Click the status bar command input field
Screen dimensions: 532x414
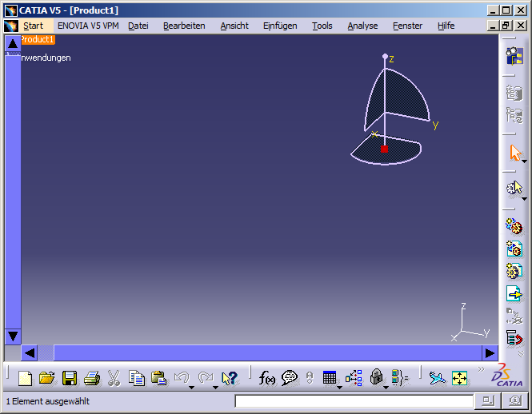tap(354, 401)
